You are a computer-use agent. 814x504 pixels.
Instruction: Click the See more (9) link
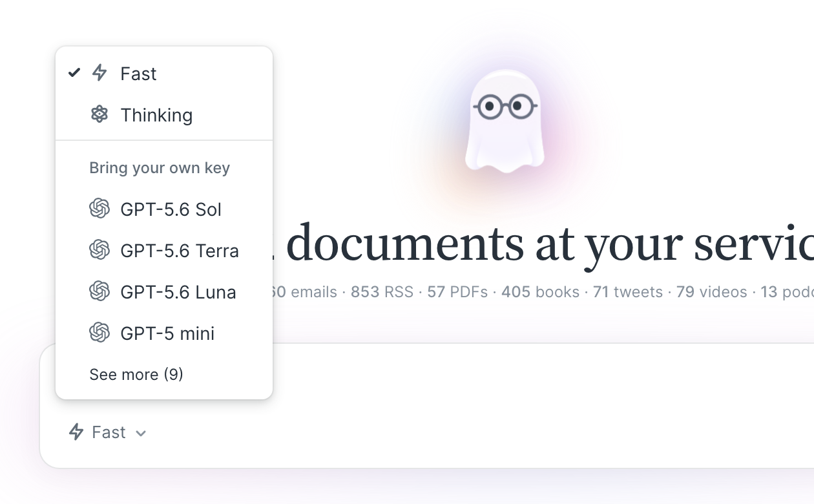pos(136,375)
